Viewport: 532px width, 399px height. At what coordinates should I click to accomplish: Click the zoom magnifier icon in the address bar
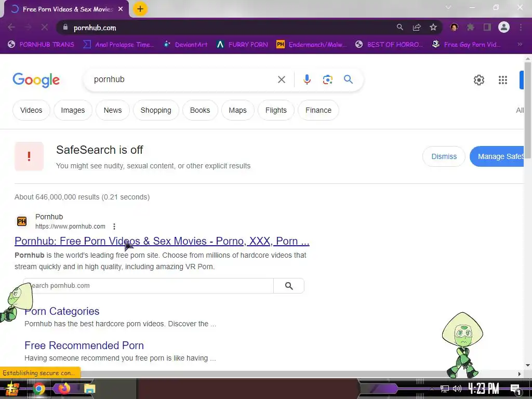coord(400,27)
